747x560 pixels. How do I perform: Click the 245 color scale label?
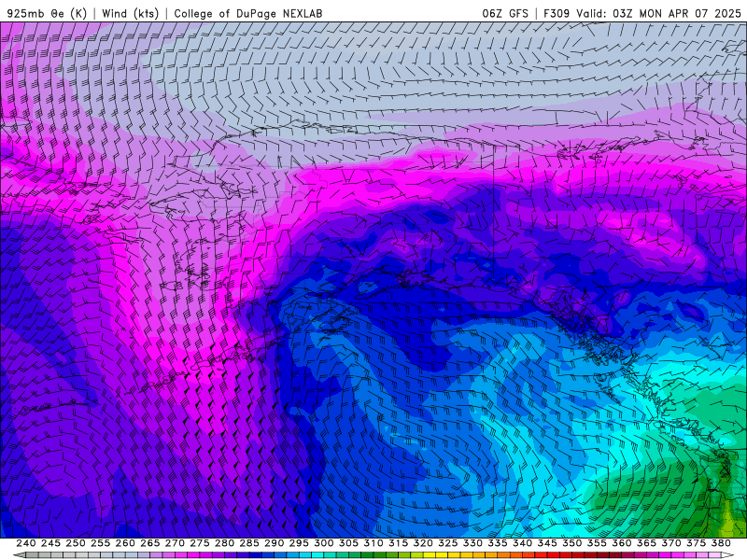pyautogui.click(x=50, y=543)
